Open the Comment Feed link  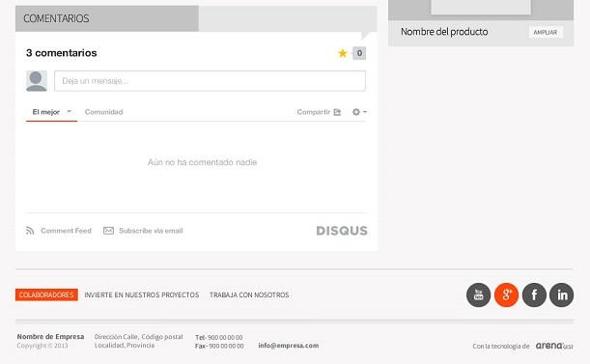point(67,231)
